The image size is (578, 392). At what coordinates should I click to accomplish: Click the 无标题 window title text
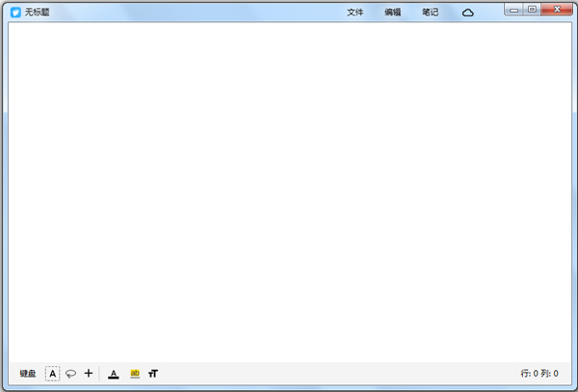38,13
